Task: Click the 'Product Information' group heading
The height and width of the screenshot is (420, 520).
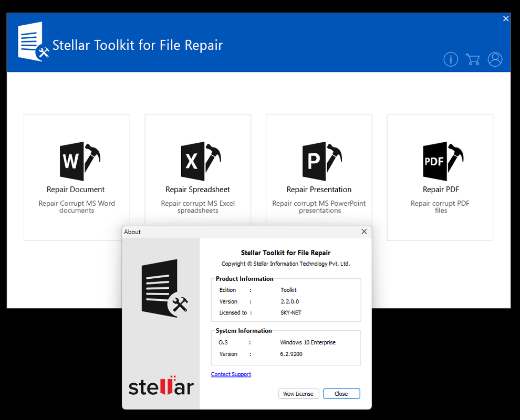Action: point(244,279)
